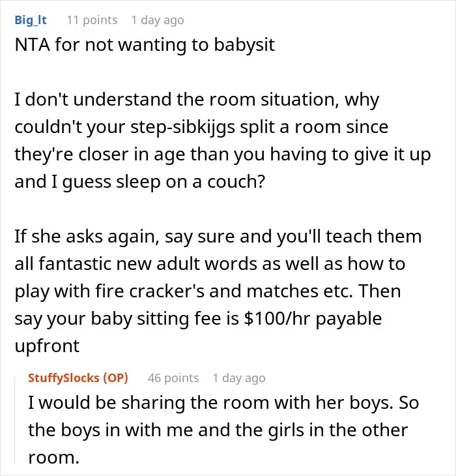The image size is (456, 476).
Task: Select the line 'NTA for not wanting to babysit'
Action: (x=145, y=45)
